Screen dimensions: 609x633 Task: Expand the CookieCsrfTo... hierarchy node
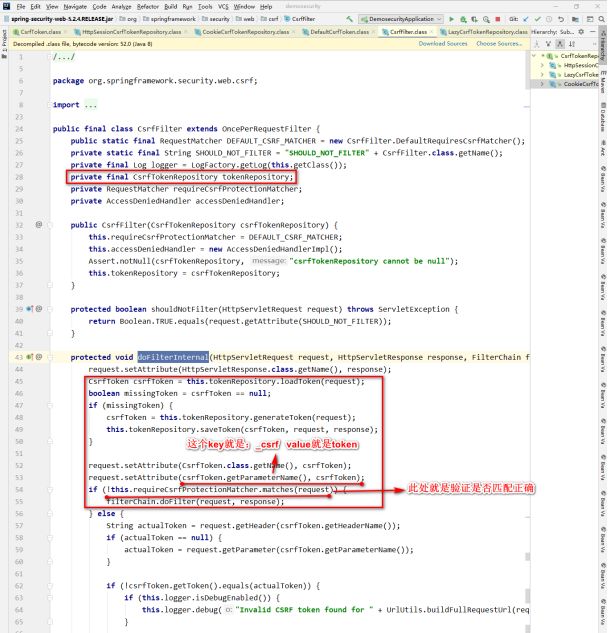[542, 84]
